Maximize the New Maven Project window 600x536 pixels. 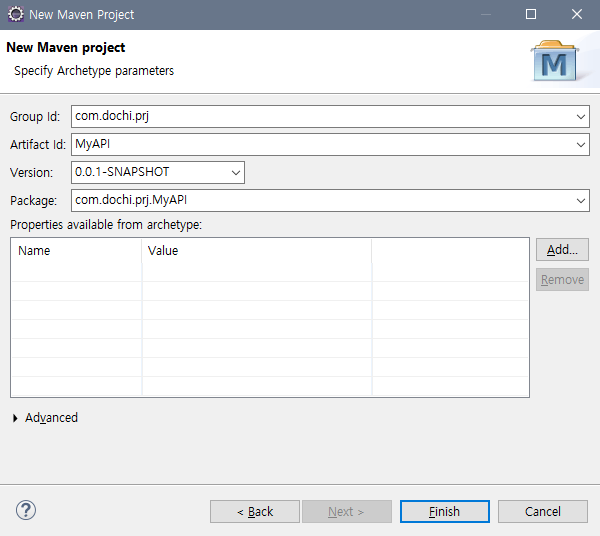click(531, 15)
